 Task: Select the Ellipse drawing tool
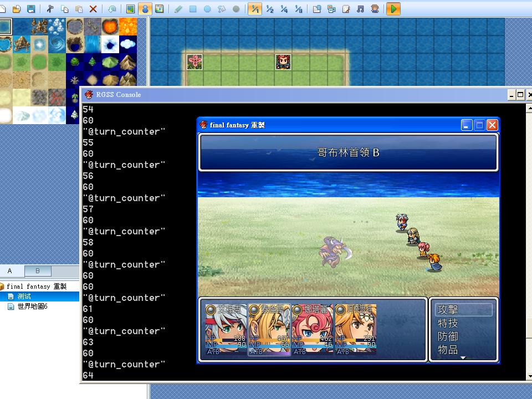click(x=207, y=9)
